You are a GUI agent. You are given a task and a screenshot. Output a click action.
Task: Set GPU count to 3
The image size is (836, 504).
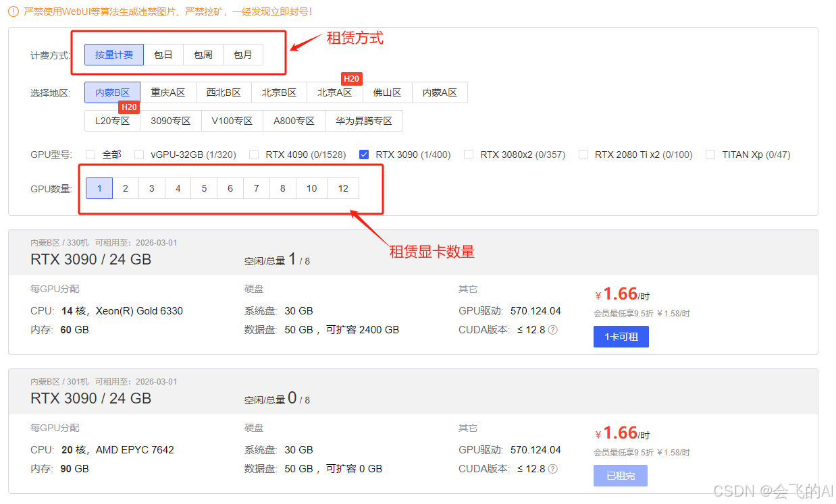[152, 188]
